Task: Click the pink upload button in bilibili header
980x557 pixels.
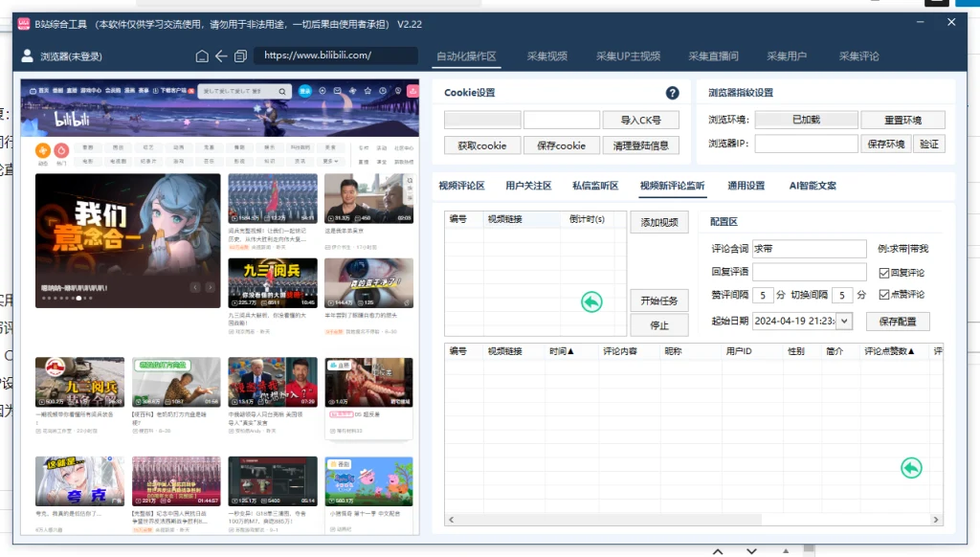Action: (x=413, y=91)
